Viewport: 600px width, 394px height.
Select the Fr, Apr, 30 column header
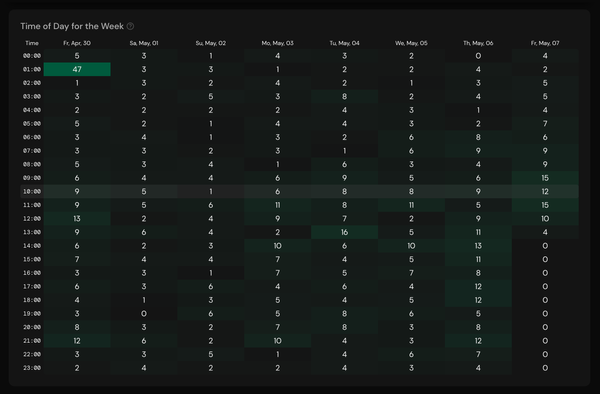pos(77,43)
